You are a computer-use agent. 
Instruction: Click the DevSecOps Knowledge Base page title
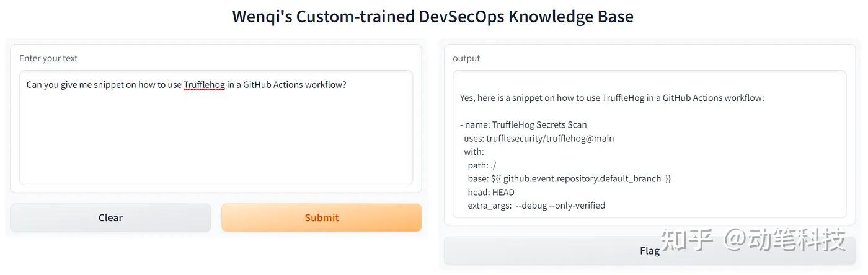coord(433,16)
